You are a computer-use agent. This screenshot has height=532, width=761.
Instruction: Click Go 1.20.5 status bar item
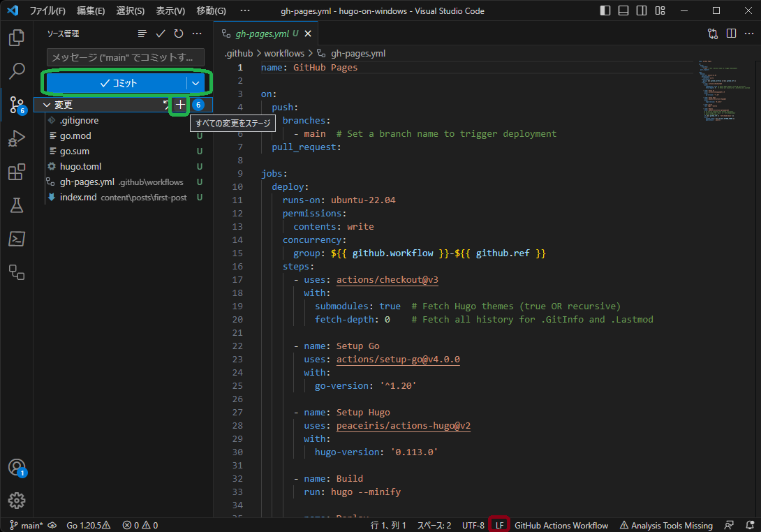[89, 525]
